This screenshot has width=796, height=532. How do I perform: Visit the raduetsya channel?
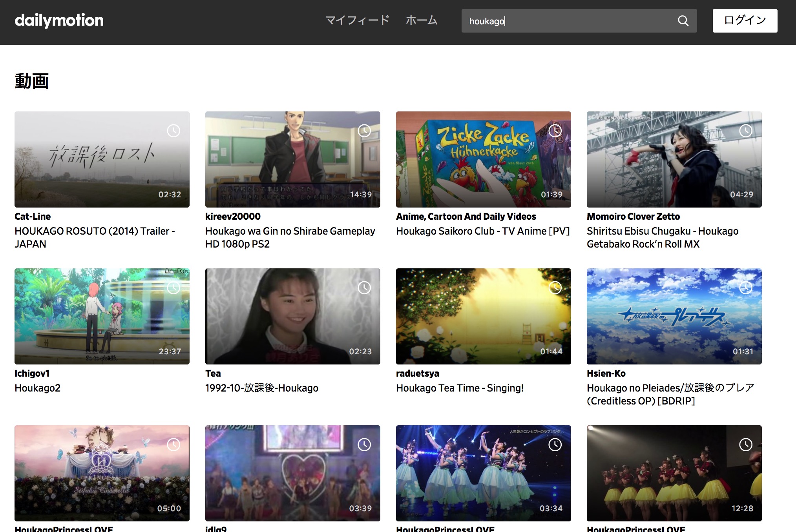(x=418, y=373)
